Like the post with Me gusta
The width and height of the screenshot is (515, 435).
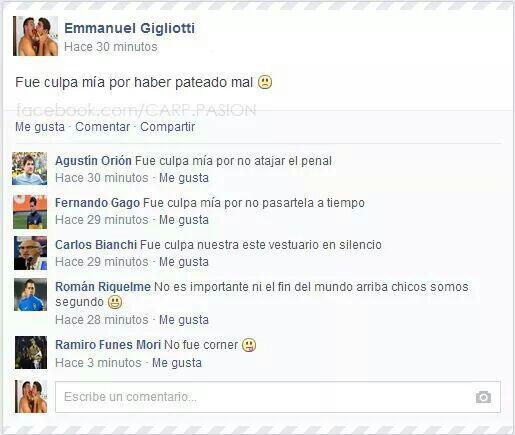pyautogui.click(x=40, y=127)
